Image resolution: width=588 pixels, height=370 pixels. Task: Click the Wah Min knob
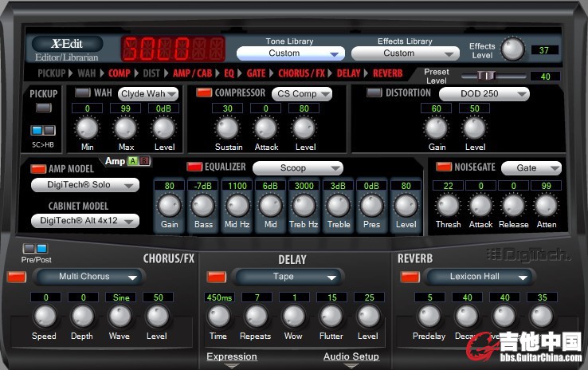click(87, 128)
